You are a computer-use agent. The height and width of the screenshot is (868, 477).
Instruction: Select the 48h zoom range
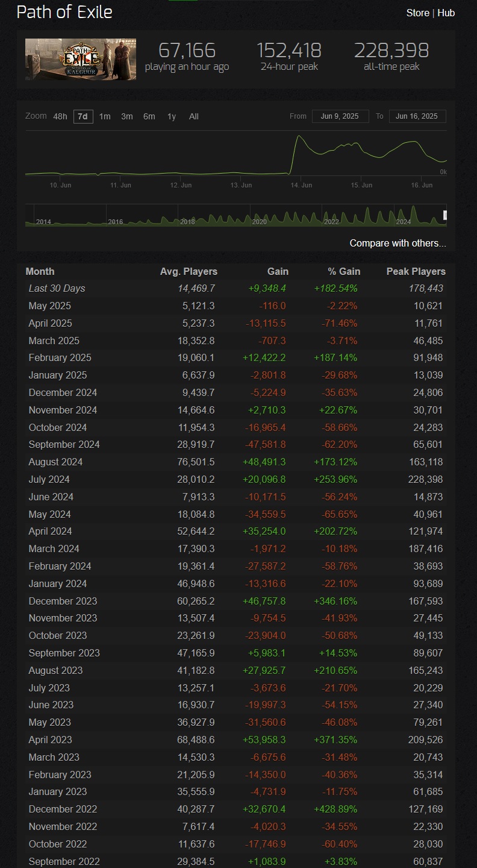tap(60, 116)
